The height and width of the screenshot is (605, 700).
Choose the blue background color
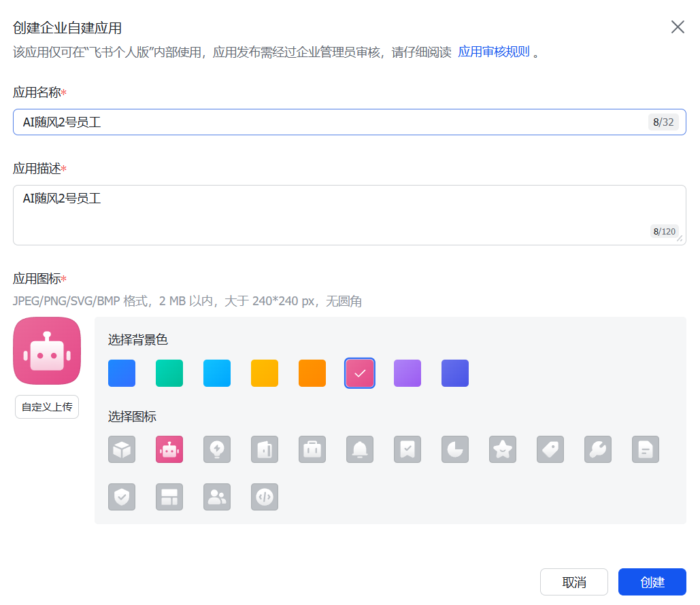[122, 373]
